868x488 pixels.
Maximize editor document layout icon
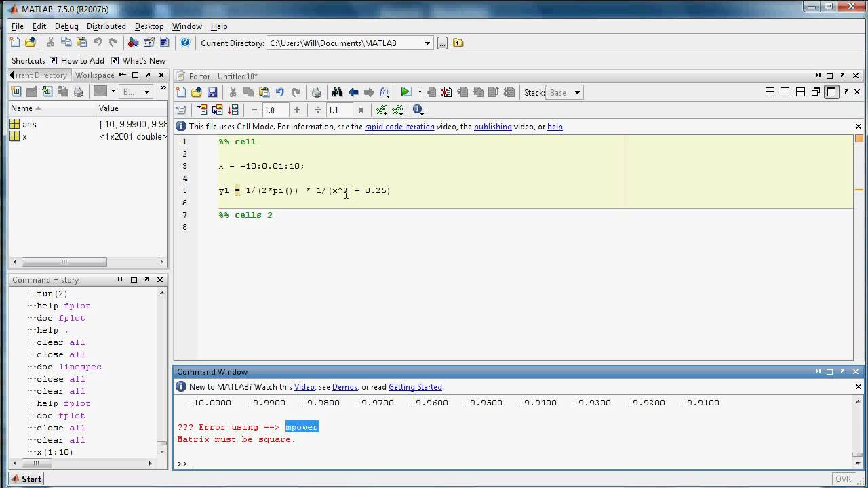pyautogui.click(x=831, y=92)
